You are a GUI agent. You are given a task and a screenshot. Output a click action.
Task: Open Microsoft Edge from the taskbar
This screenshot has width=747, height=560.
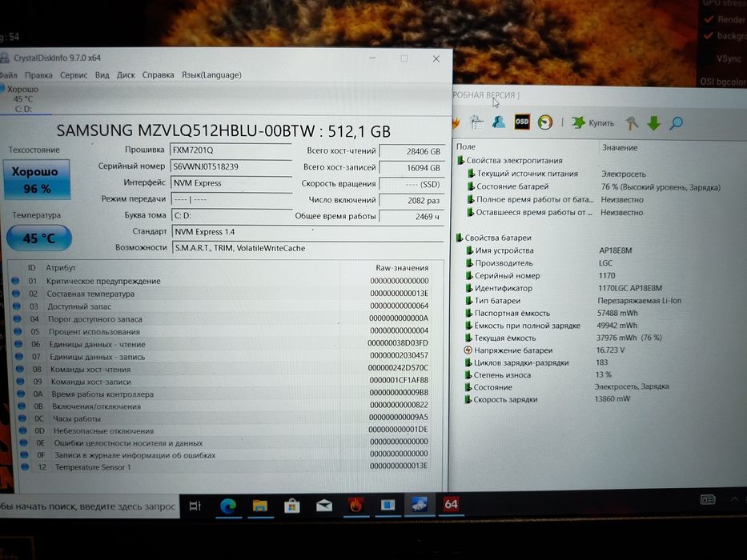click(x=228, y=506)
